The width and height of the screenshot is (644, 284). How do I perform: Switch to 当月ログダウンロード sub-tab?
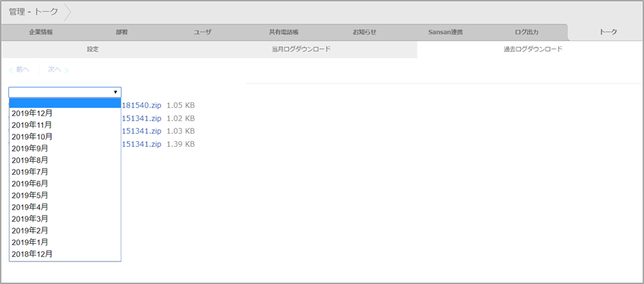pos(301,49)
